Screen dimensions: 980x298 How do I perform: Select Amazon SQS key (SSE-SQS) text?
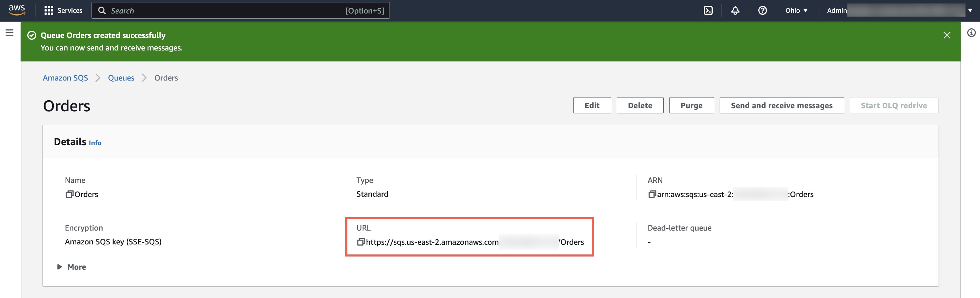pos(113,242)
